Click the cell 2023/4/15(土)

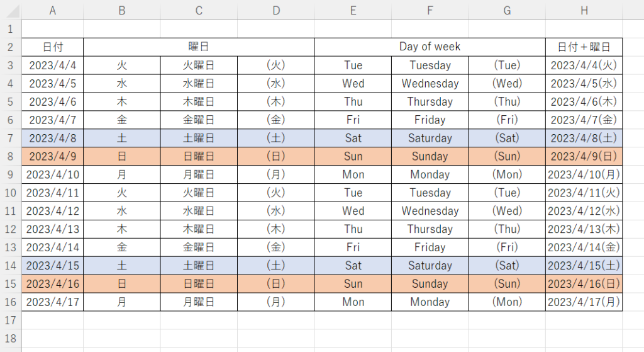(x=584, y=266)
